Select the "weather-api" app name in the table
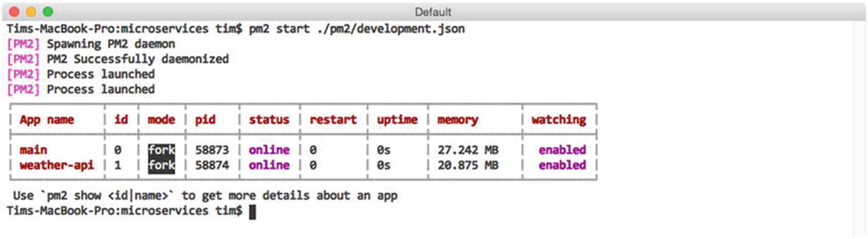868x239 pixels. (x=57, y=165)
